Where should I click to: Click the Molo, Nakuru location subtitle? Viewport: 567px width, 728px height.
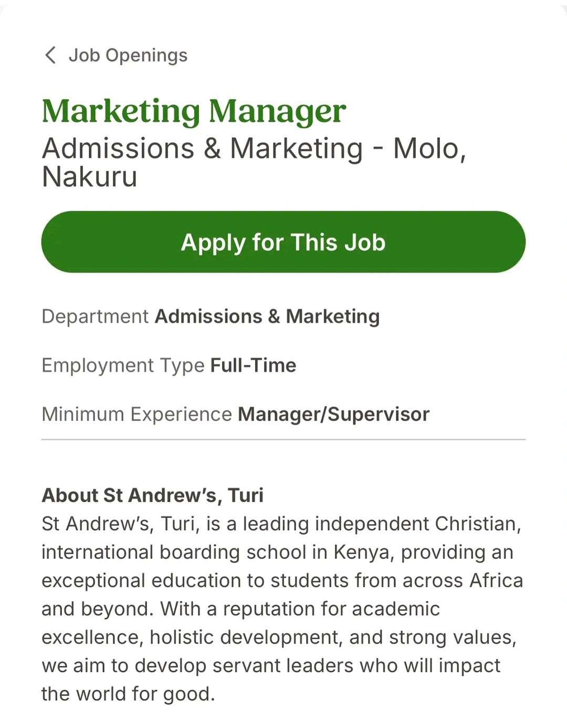[x=254, y=162]
